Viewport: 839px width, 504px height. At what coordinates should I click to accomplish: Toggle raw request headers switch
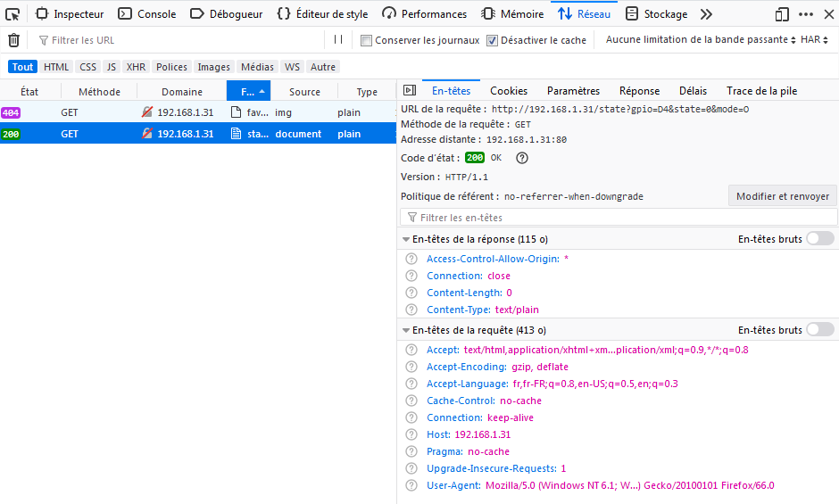click(x=819, y=330)
